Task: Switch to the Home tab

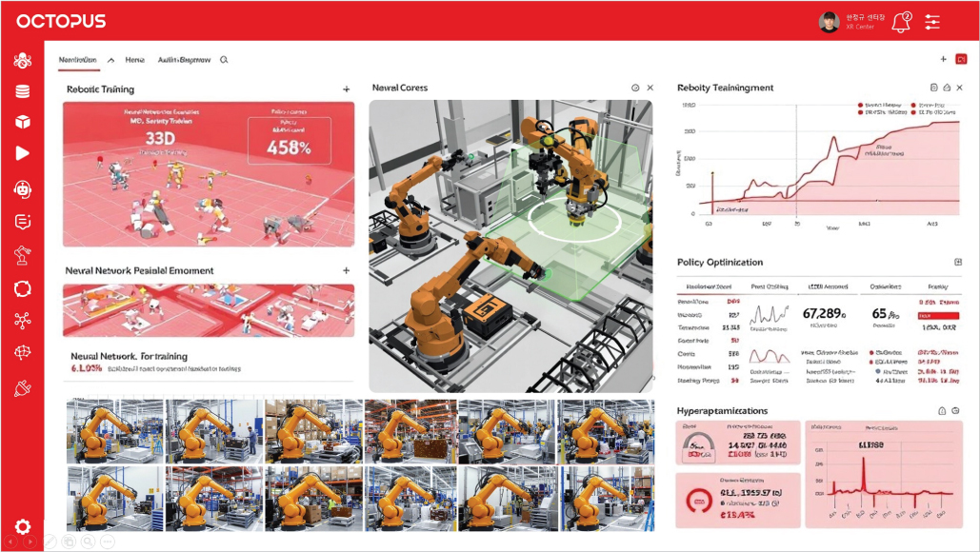Action: click(x=134, y=60)
